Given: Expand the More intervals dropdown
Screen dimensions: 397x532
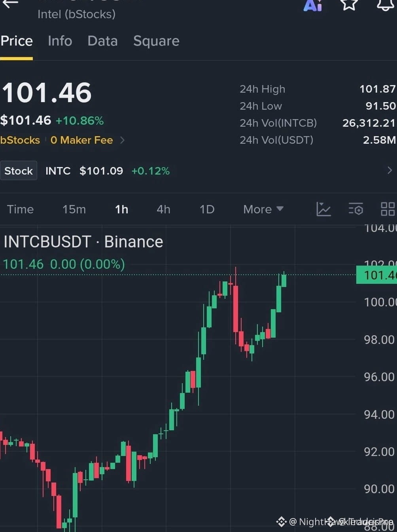Looking at the screenshot, I should pos(263,209).
